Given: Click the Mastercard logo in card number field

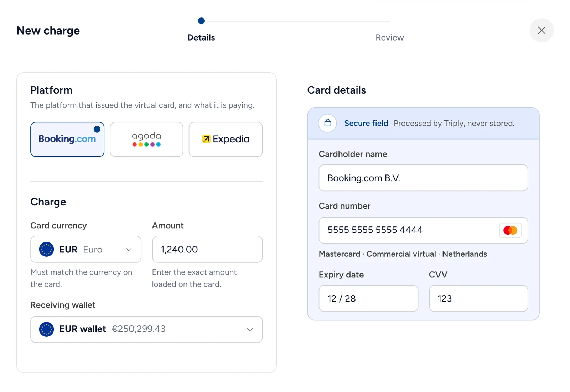Looking at the screenshot, I should click(510, 230).
